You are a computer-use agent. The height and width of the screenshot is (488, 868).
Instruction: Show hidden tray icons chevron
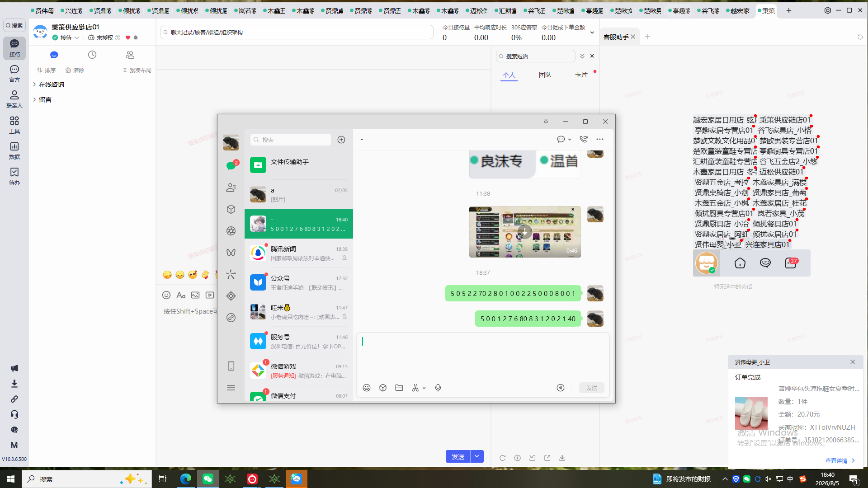(x=725, y=479)
